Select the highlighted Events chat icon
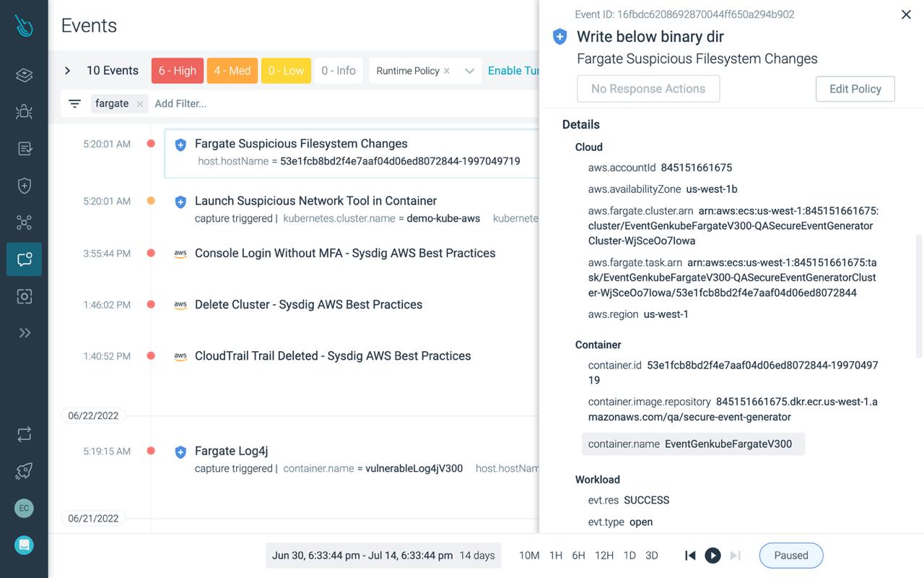The image size is (924, 578). click(24, 259)
